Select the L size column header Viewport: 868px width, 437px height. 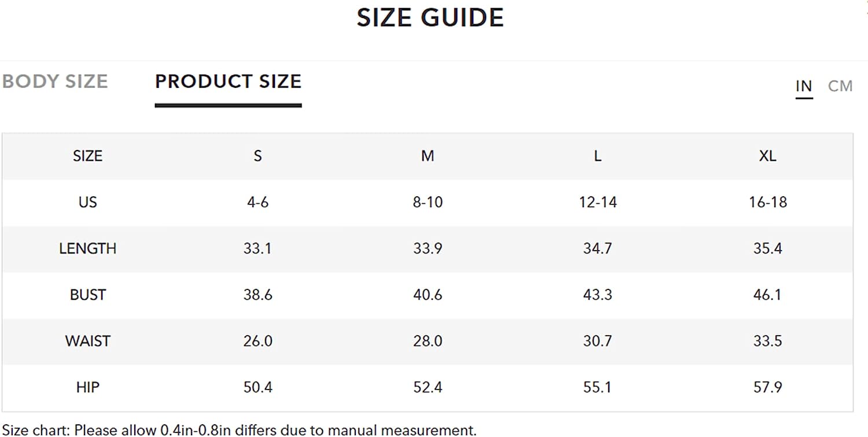tap(598, 156)
